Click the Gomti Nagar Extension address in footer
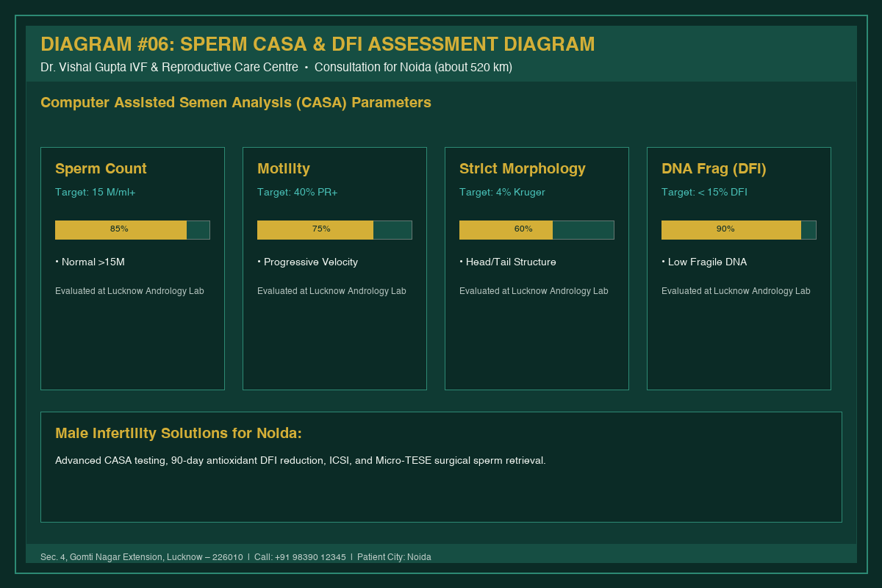 pyautogui.click(x=142, y=557)
